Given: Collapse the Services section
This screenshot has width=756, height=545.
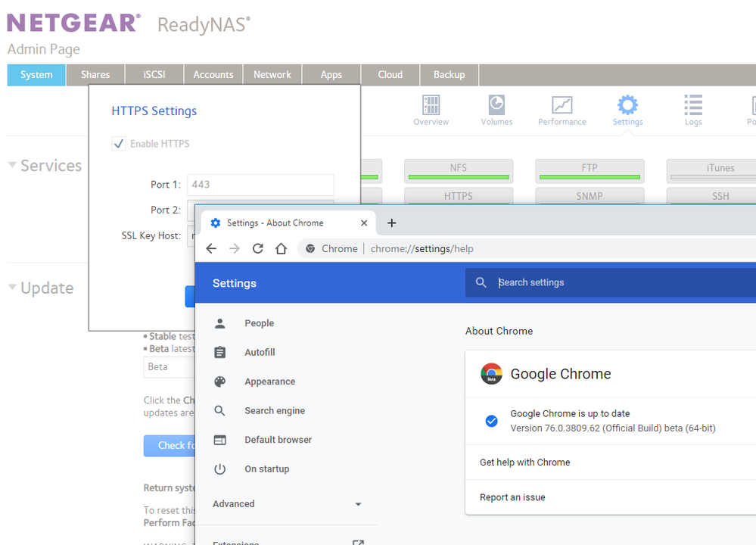Looking at the screenshot, I should (x=13, y=165).
